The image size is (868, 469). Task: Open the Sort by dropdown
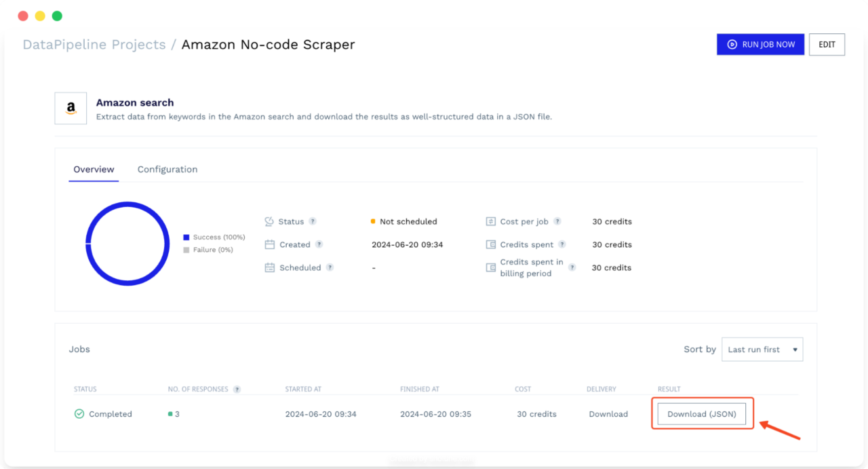pyautogui.click(x=762, y=350)
